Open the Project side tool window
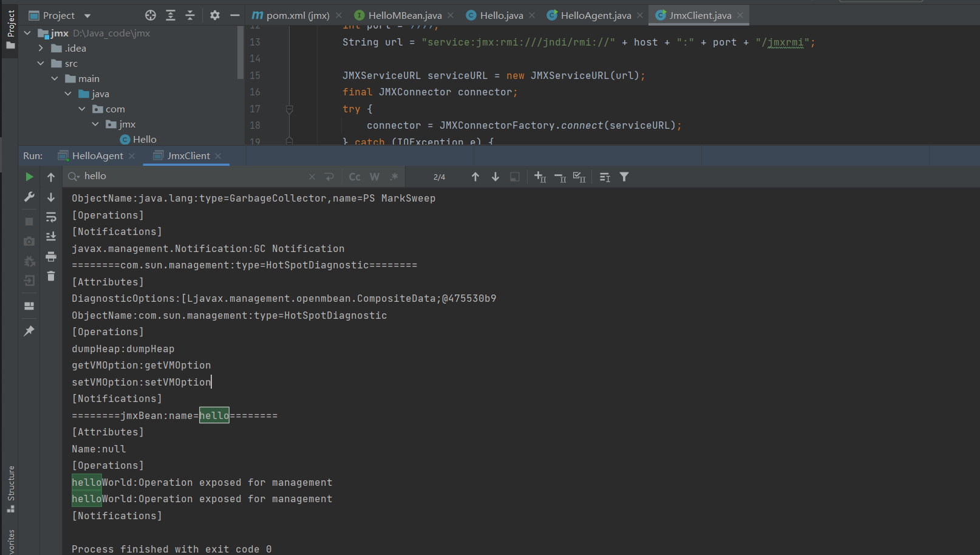980x555 pixels. pyautogui.click(x=10, y=29)
